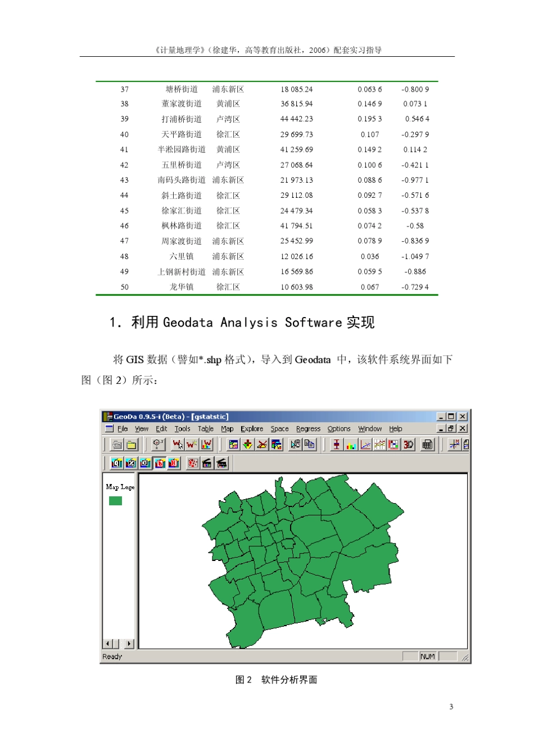Open the Tools menu
Image resolution: width=534 pixels, height=756 pixels.
coord(182,429)
